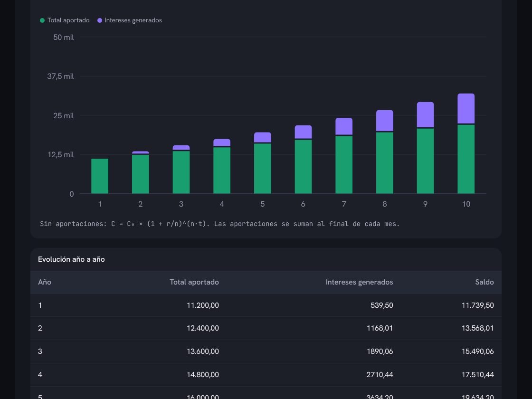Select the 539,50 interest cell
Screen dimensions: 532x399
click(382, 305)
